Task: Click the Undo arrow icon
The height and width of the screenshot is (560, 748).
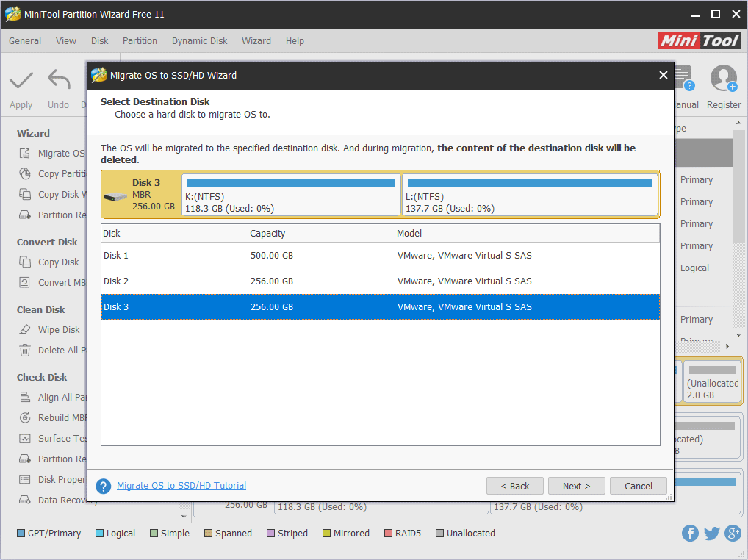Action: point(59,79)
